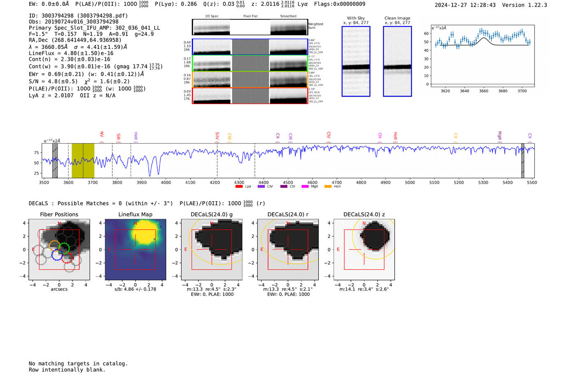Click the gray hatched region near 3540
Image resolution: width=576 pixels, height=392 pixels.
click(55, 161)
